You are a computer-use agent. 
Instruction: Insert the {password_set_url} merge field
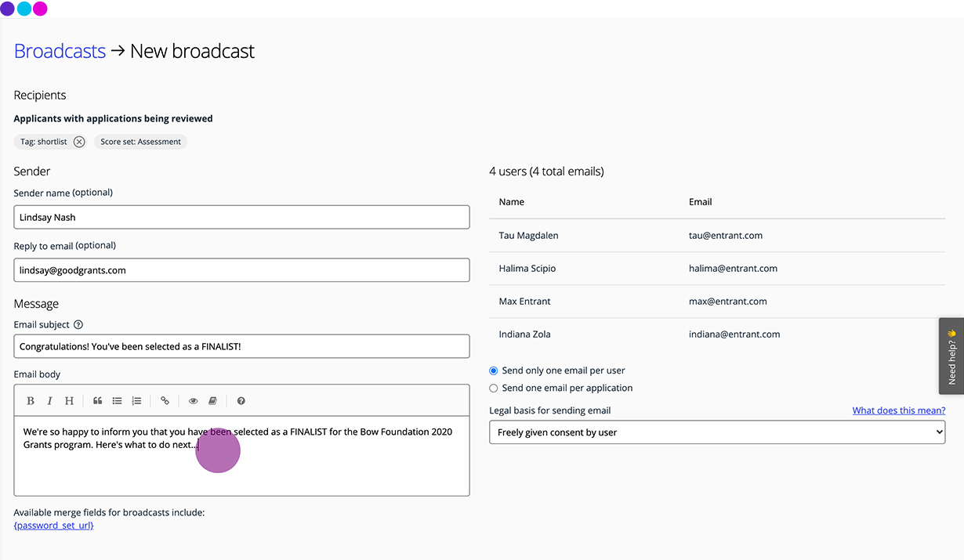pyautogui.click(x=53, y=525)
